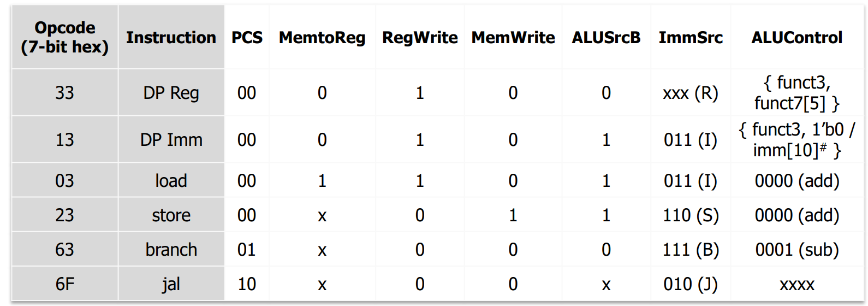This screenshot has width=868, height=306.
Task: Click the Opcode (7-bit hex) column header
Action: (64, 37)
